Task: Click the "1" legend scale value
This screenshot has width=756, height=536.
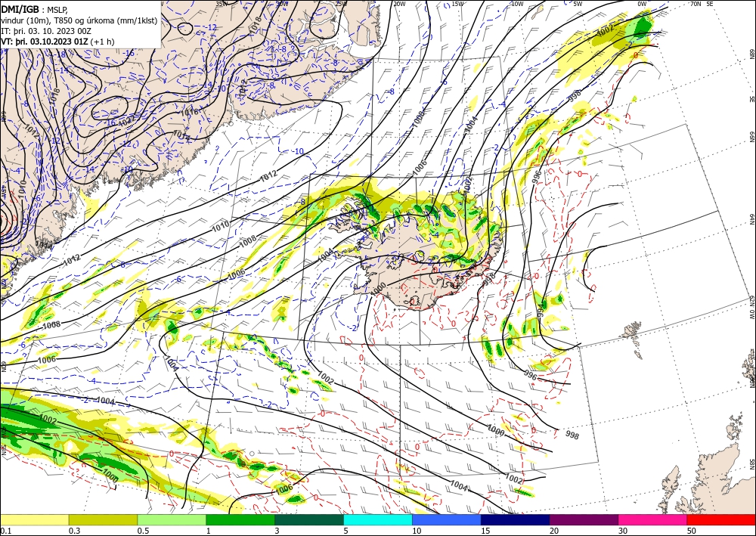Action: click(x=209, y=531)
